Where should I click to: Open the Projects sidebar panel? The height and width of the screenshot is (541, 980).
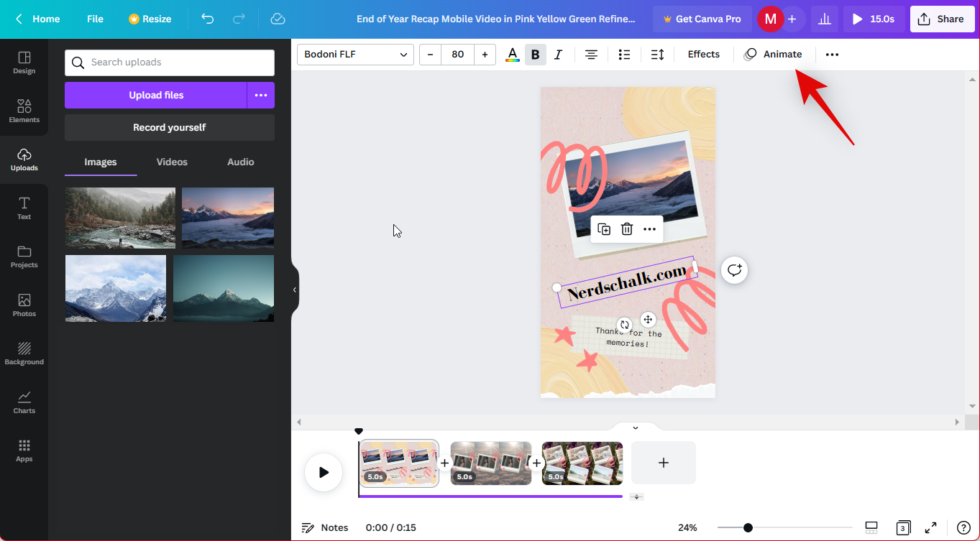click(x=24, y=256)
